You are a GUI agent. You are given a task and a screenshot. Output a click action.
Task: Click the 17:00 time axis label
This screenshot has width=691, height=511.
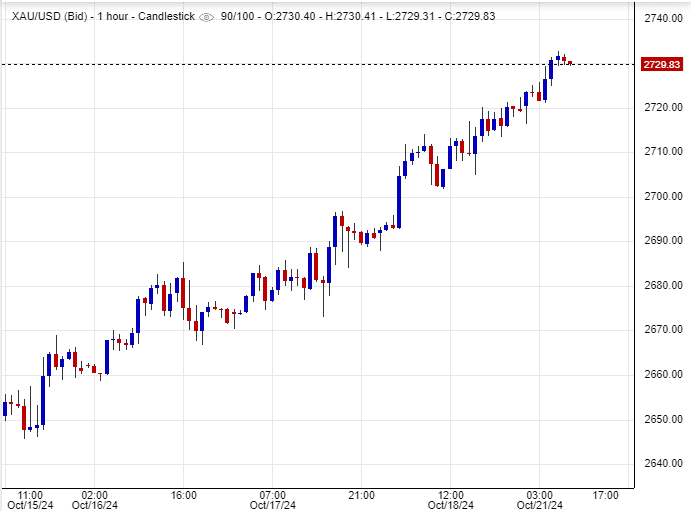click(606, 495)
